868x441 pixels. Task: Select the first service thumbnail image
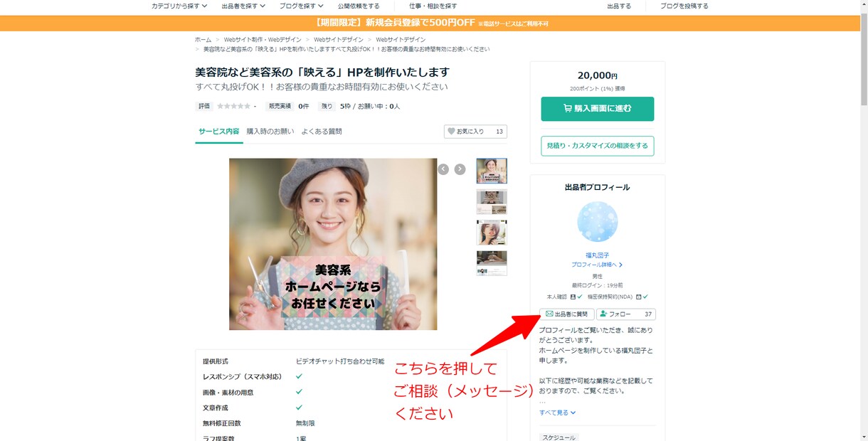[x=492, y=171]
